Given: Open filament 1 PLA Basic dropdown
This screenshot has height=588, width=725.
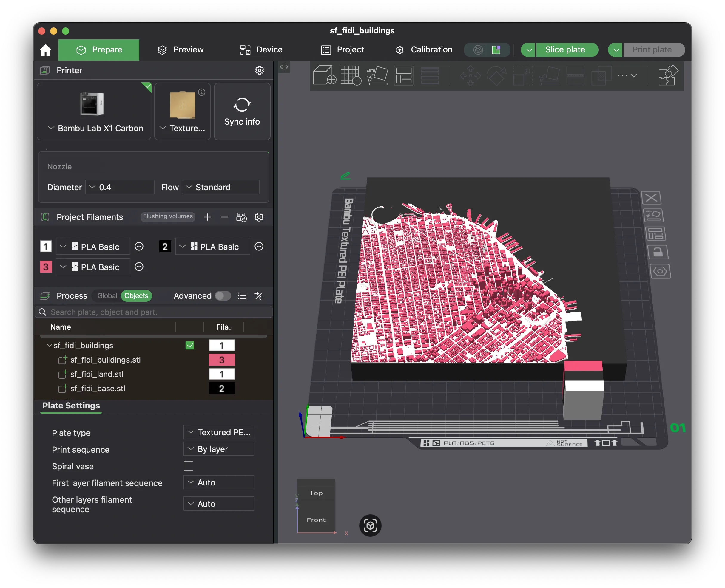Looking at the screenshot, I should click(93, 246).
